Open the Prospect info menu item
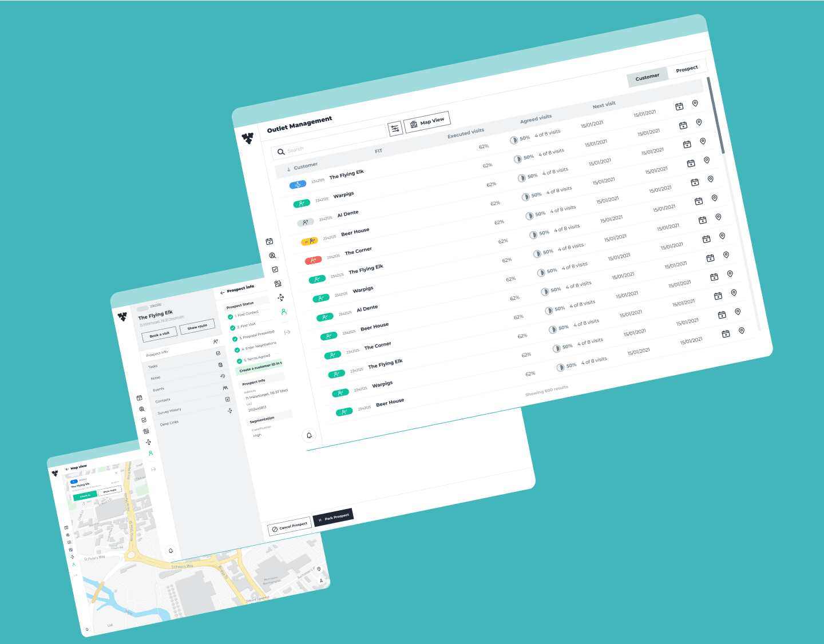Image resolution: width=824 pixels, height=644 pixels. coord(182,349)
